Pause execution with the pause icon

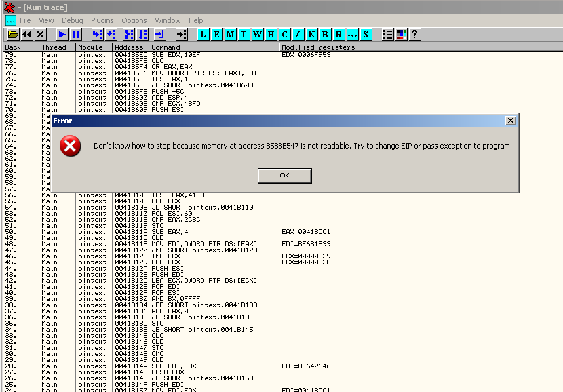click(75, 34)
